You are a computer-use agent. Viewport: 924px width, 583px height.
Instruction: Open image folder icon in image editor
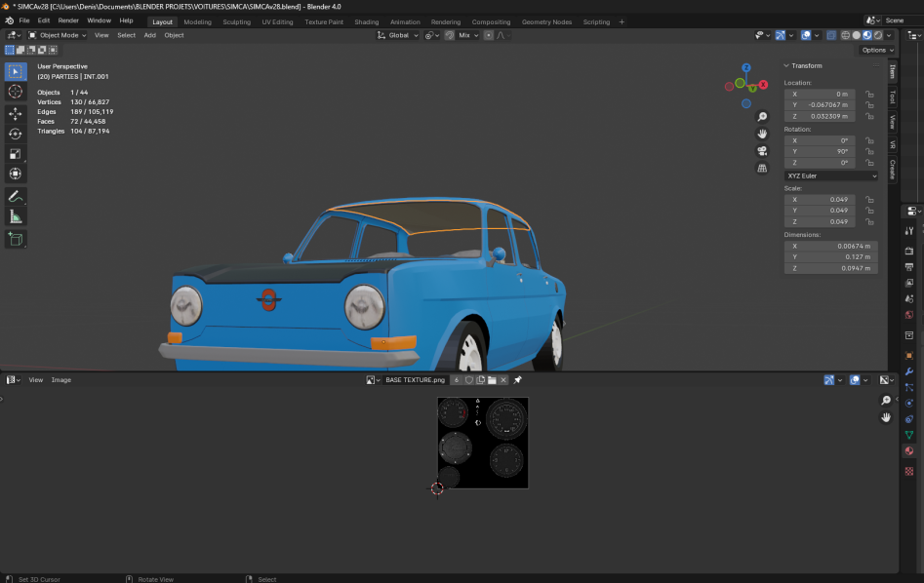(x=492, y=380)
